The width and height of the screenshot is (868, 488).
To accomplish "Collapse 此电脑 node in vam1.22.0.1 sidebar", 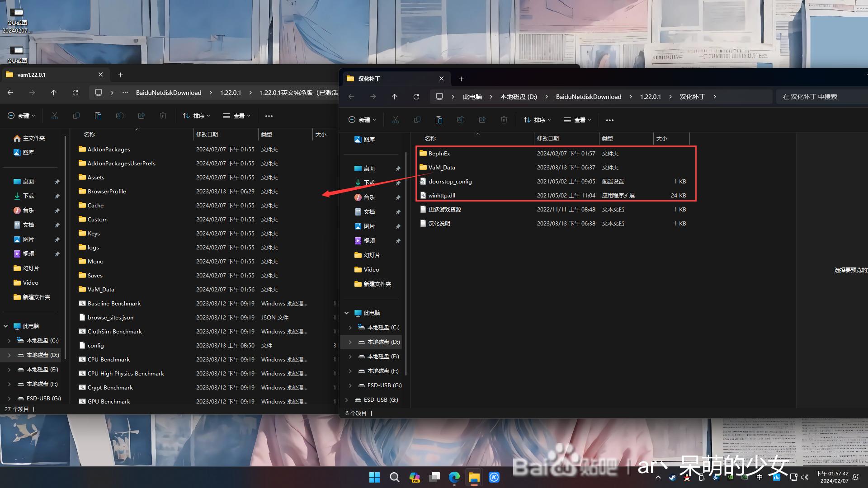I will pyautogui.click(x=5, y=326).
